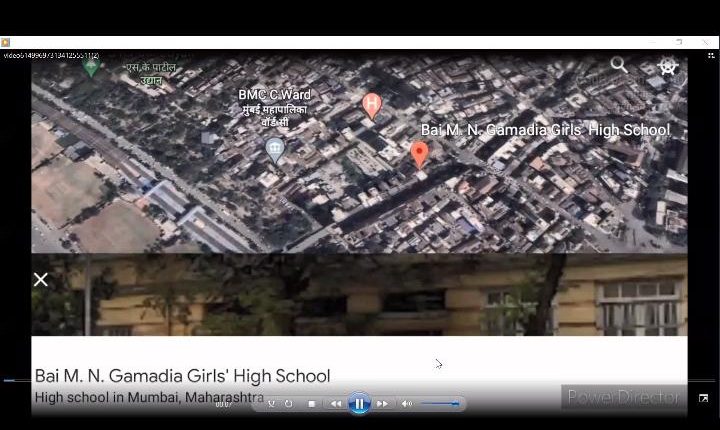
Task: Close the media player window
Action: point(706,42)
